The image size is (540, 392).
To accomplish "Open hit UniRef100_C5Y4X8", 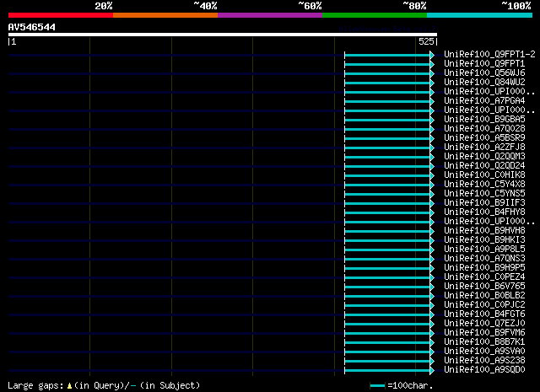I will pos(484,185).
